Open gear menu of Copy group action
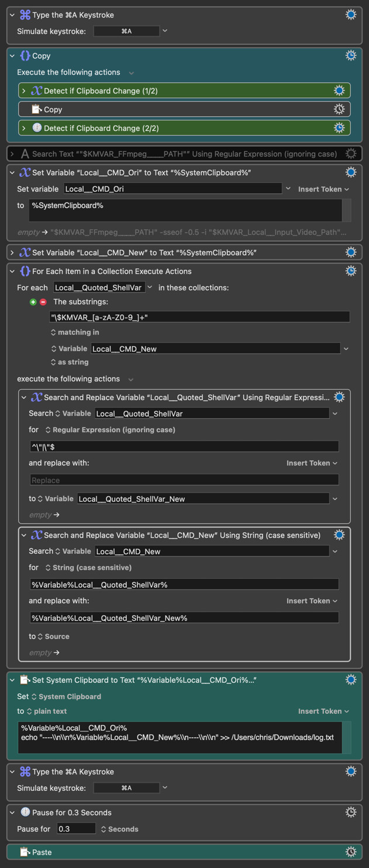Screen dimensions: 369x868 351,55
